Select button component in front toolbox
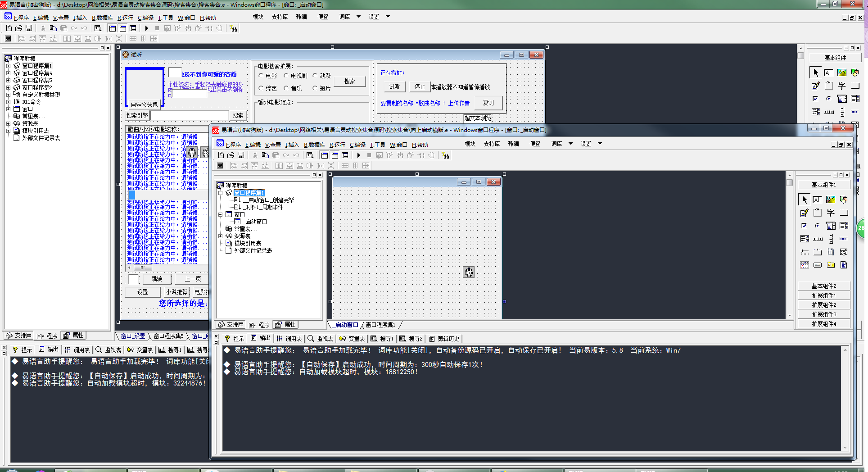 pyautogui.click(x=844, y=213)
